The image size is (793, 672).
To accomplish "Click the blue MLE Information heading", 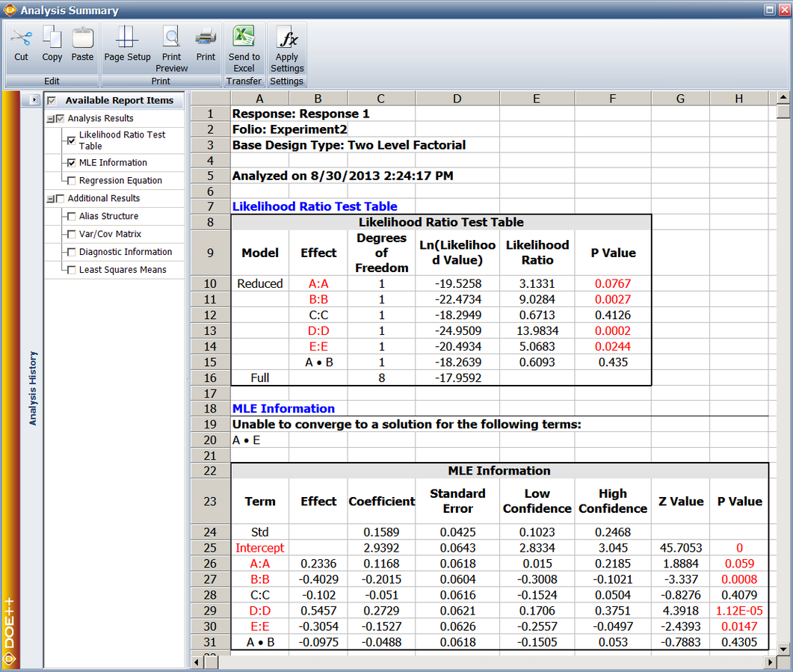I will (283, 409).
